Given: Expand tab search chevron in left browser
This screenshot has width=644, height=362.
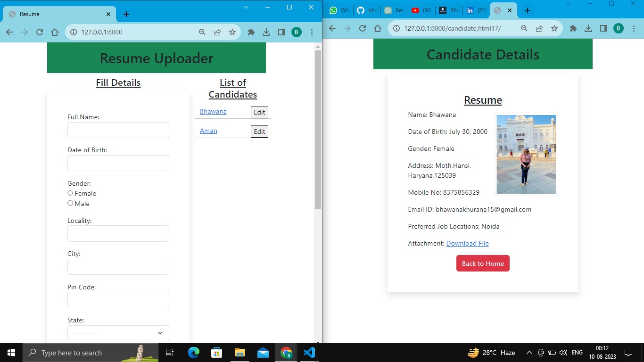Looking at the screenshot, I should point(246,7).
